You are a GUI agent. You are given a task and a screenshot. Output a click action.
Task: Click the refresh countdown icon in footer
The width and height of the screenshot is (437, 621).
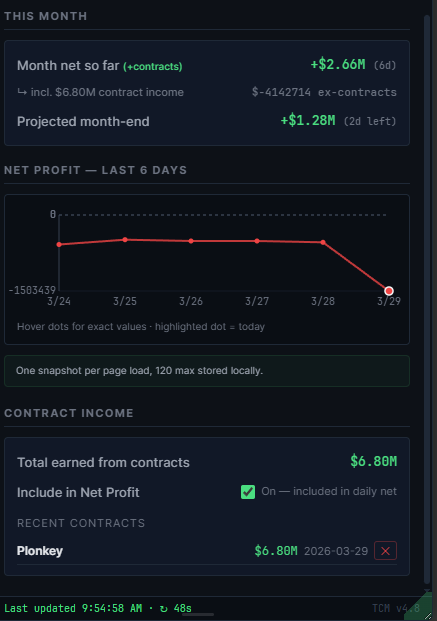(164, 608)
